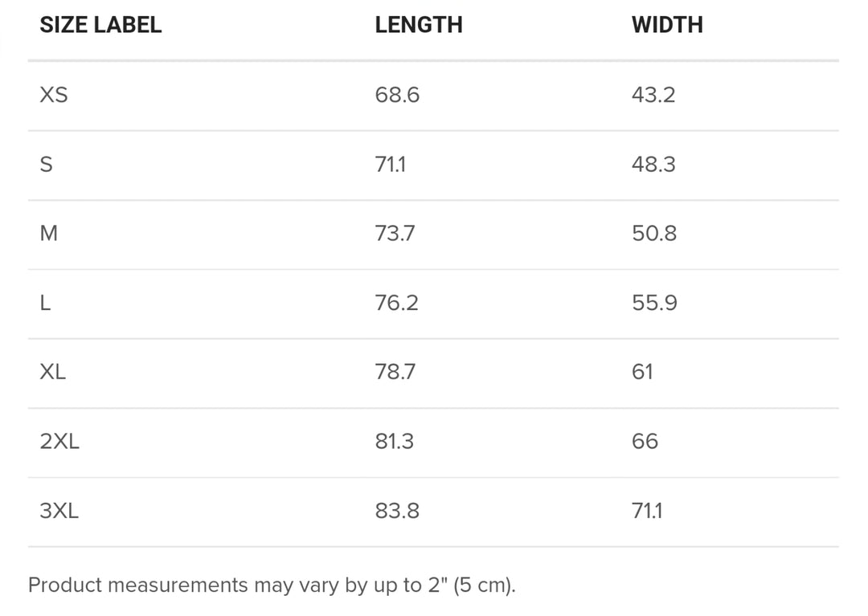Image resolution: width=868 pixels, height=616 pixels.
Task: Click the 2XL length value 81.3
Action: click(394, 441)
